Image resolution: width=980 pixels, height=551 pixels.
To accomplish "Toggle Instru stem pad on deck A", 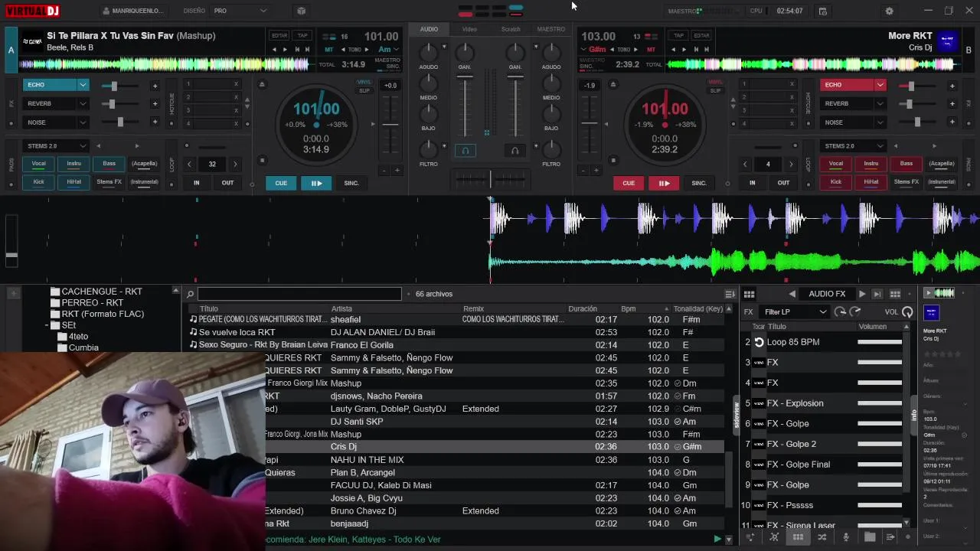I will (73, 163).
